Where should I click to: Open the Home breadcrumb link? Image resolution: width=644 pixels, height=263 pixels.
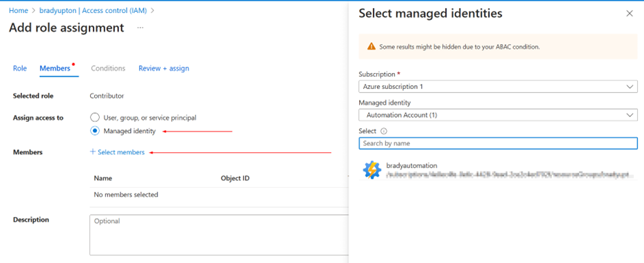tap(18, 11)
